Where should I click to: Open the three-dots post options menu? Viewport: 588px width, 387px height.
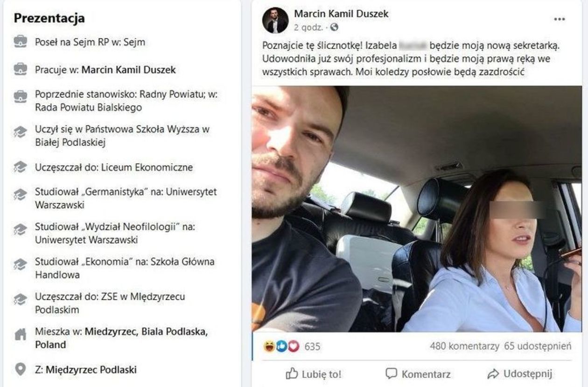point(559,19)
